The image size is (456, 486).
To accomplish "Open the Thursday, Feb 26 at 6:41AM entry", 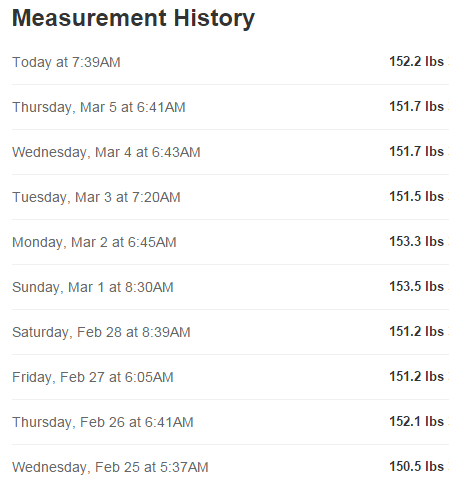I will [x=230, y=422].
